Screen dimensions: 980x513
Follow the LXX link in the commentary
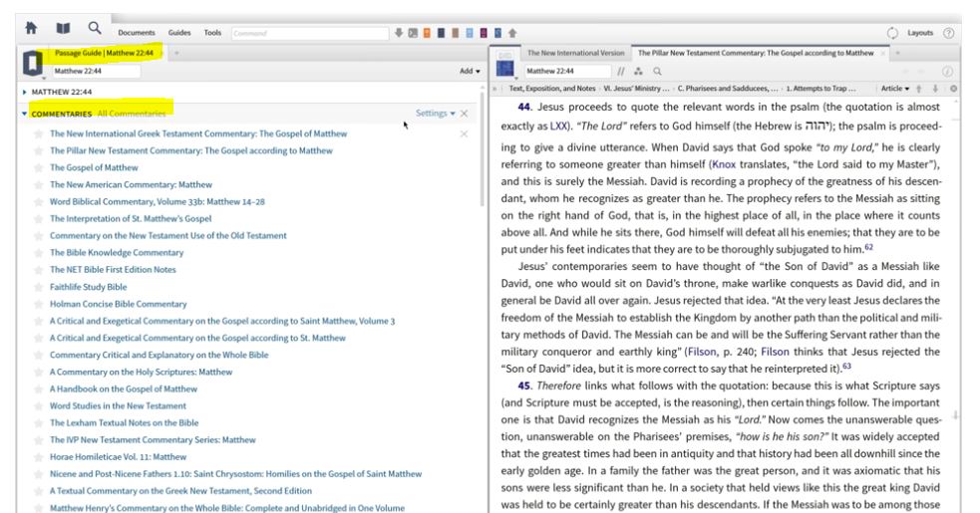[x=558, y=127]
